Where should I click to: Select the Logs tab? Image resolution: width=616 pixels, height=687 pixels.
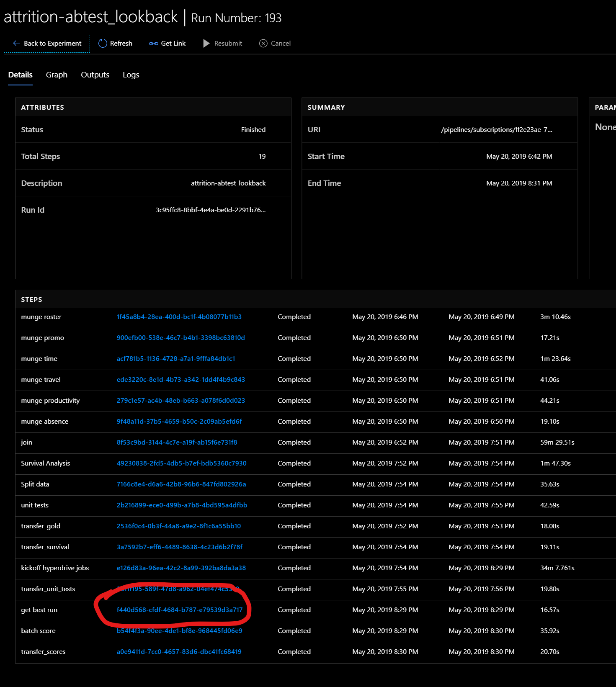pos(131,75)
